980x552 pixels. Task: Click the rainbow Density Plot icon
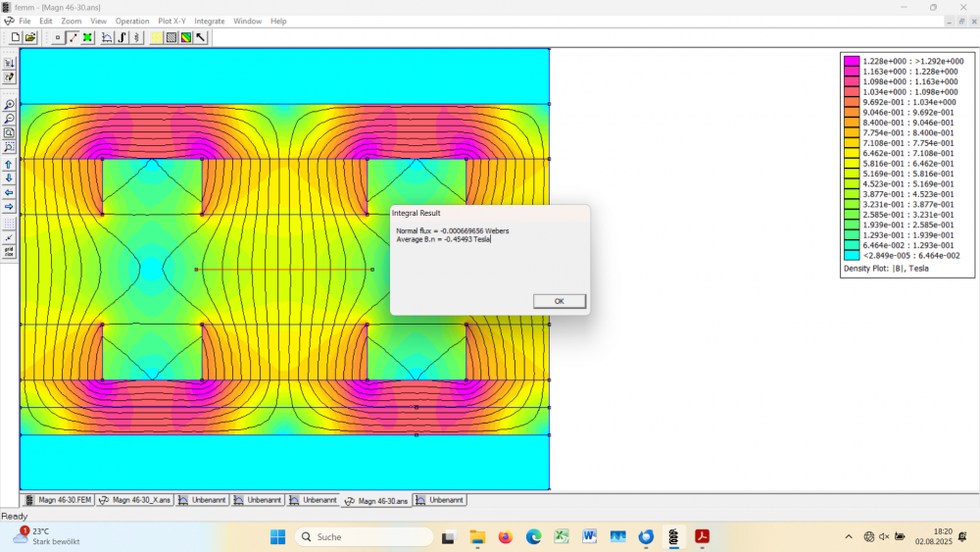click(185, 37)
